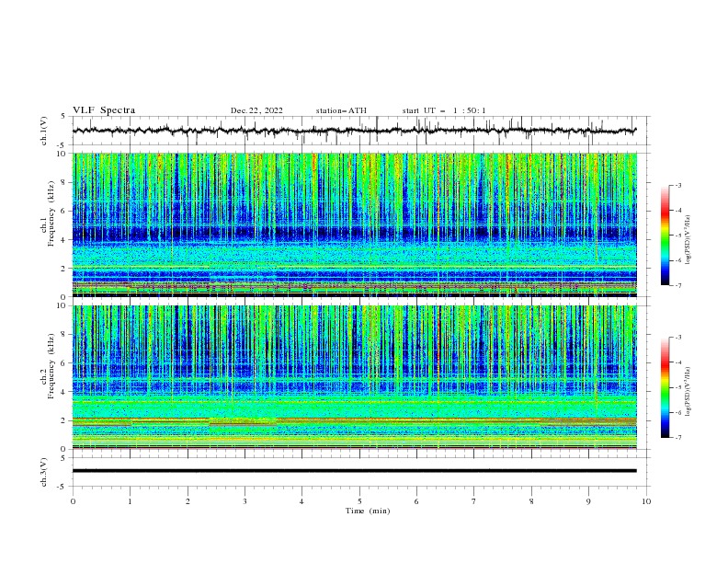Screen dimensions: 728x563
Task: Click the date "Dec. 22, 2022"
Action: pos(256,110)
